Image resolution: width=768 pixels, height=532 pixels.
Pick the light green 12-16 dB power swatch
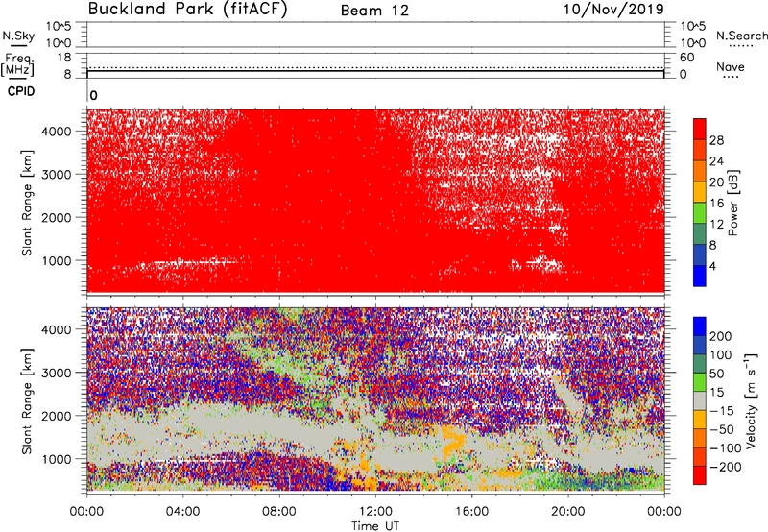pyautogui.click(x=700, y=213)
